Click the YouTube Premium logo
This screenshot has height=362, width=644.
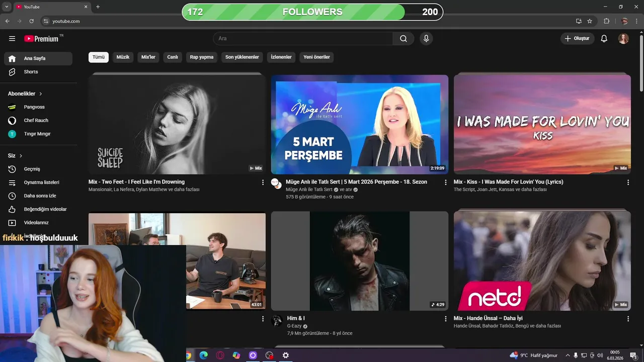(41, 39)
